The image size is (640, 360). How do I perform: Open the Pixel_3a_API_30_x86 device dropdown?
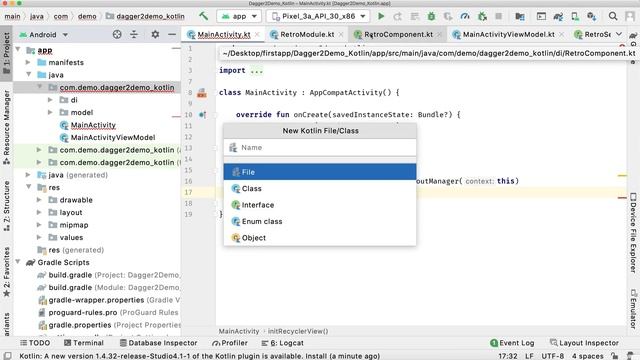[318, 16]
